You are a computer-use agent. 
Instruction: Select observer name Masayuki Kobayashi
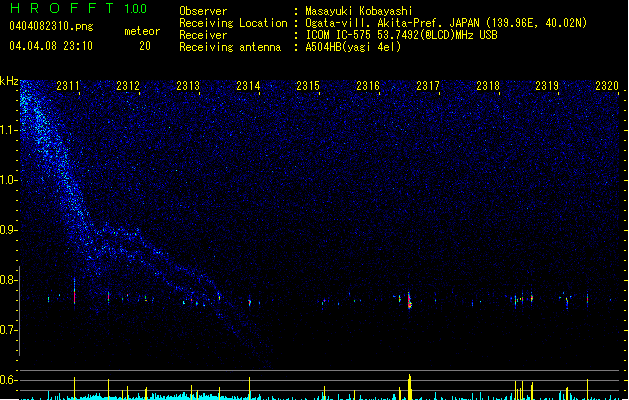tap(359, 11)
